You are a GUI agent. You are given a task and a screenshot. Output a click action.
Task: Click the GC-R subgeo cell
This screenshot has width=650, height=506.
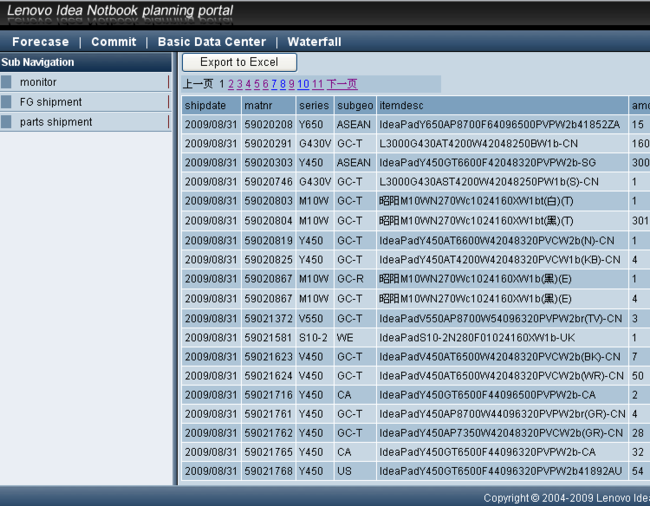[355, 278]
